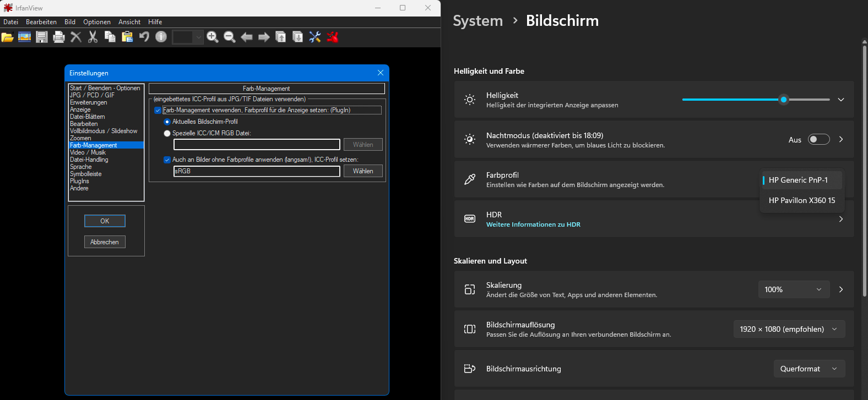The width and height of the screenshot is (868, 400).
Task: Open the Hilfe menu
Action: (155, 22)
